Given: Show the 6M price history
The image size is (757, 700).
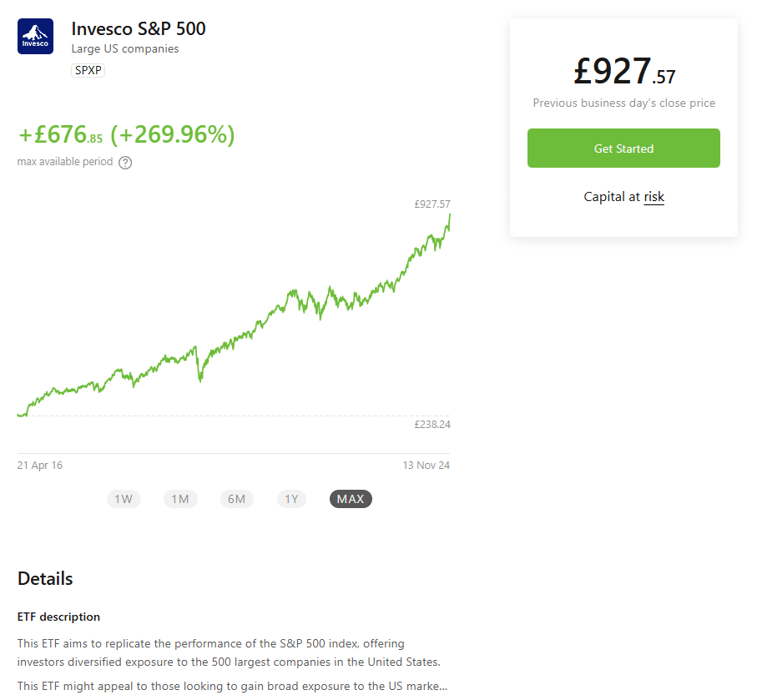Looking at the screenshot, I should (x=236, y=499).
